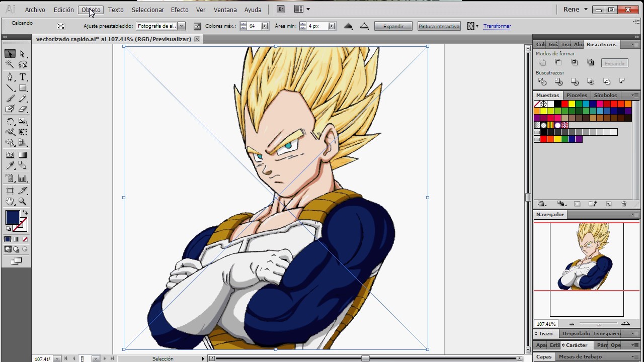Screen dimensions: 644x362
Task: Open the Objeto menu
Action: [x=91, y=10]
